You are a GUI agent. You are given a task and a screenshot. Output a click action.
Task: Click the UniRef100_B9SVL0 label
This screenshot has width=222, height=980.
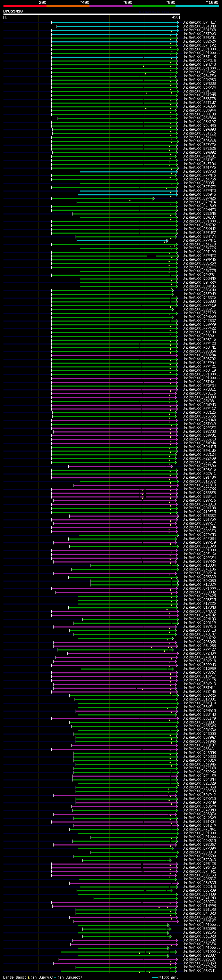[199, 470]
